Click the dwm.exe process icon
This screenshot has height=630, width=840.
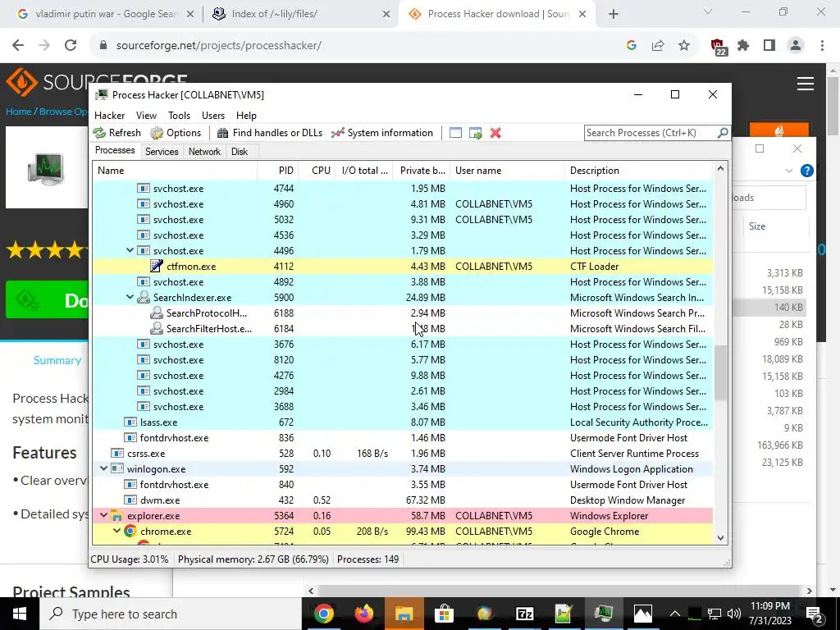(x=130, y=500)
